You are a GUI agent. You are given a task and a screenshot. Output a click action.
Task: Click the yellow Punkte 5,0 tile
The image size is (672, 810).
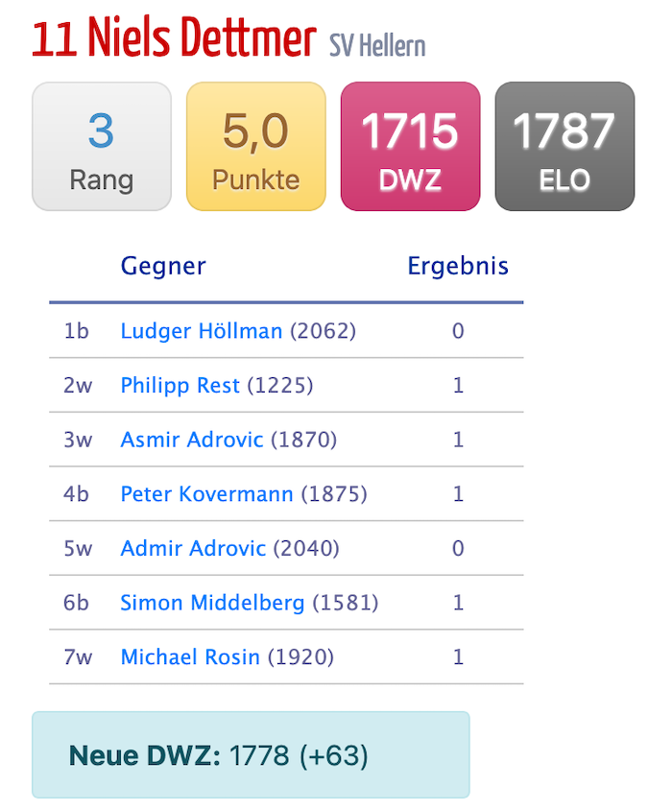(x=255, y=147)
